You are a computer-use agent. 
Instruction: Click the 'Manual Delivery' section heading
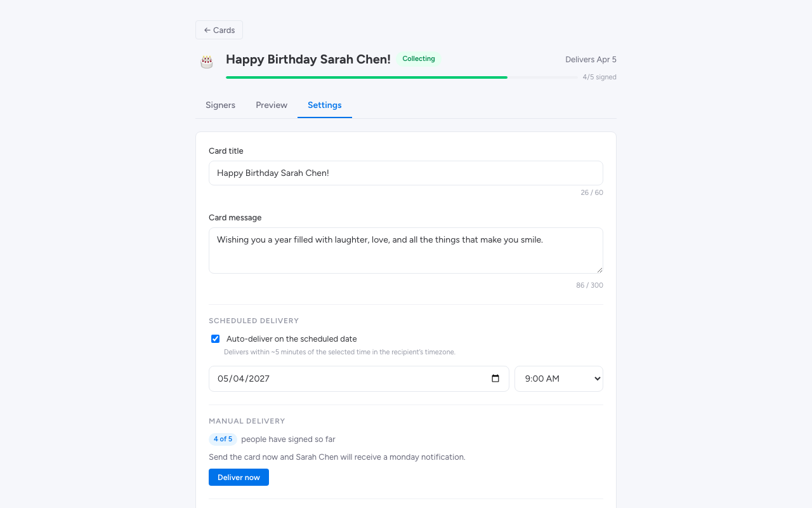click(247, 421)
